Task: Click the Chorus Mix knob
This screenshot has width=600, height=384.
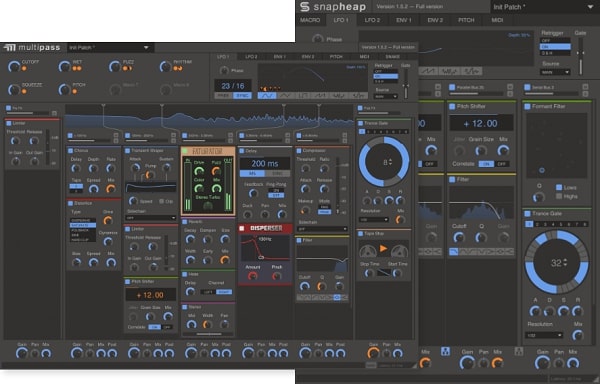Action: pyautogui.click(x=111, y=189)
